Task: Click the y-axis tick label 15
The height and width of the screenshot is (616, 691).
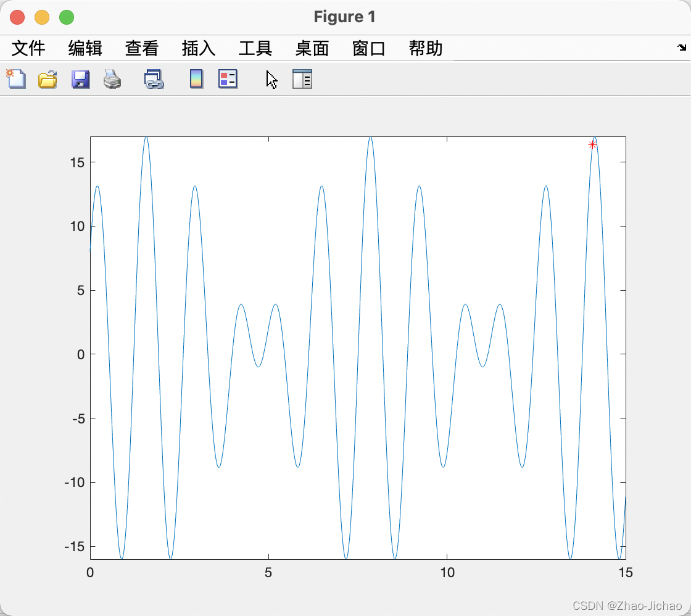Action: (x=77, y=162)
